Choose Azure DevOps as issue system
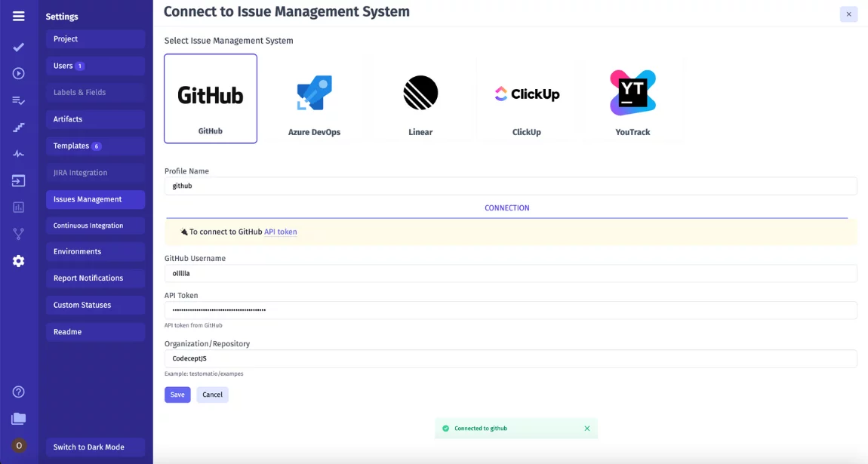868x464 pixels. point(315,98)
